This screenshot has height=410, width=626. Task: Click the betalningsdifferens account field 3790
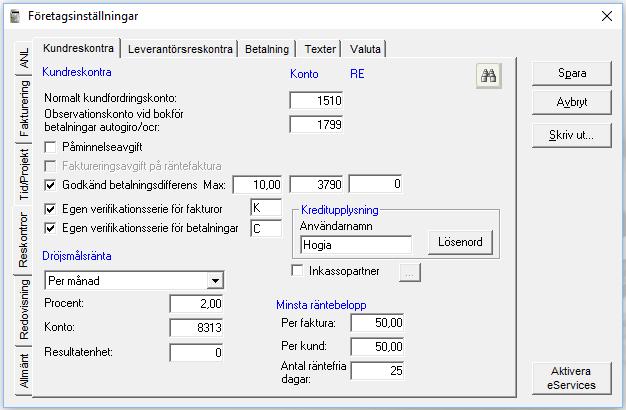tap(316, 184)
